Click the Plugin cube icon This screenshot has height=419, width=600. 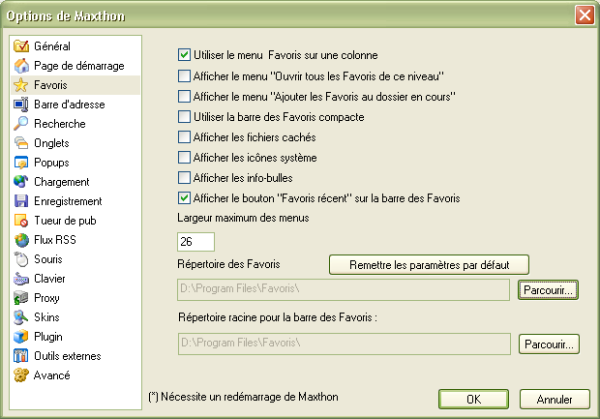pos(21,336)
